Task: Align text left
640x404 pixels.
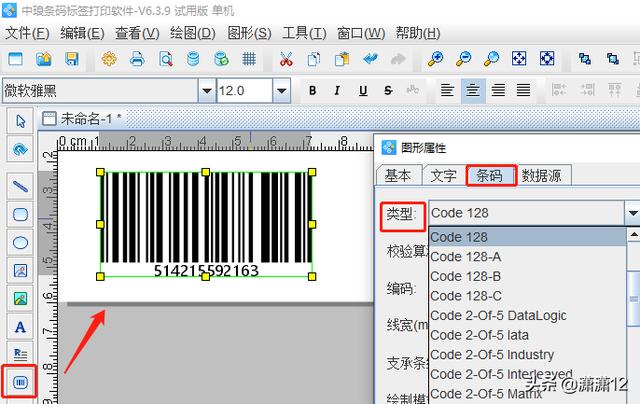Action: 448,90
